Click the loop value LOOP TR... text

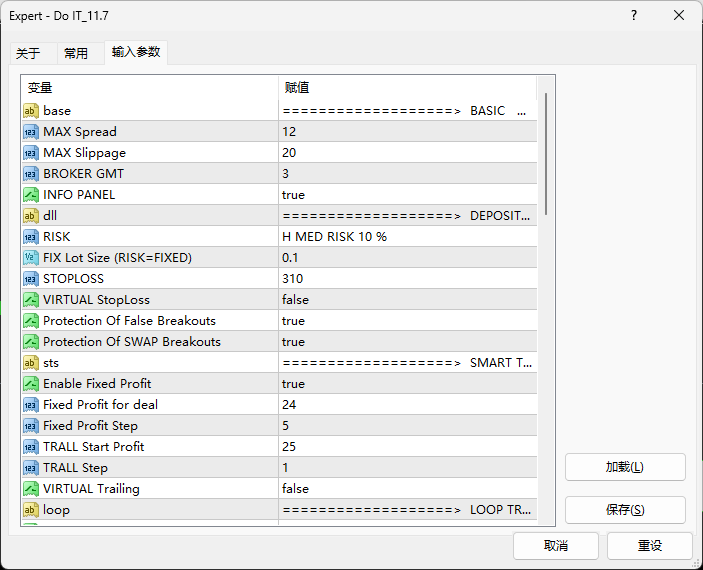[408, 510]
